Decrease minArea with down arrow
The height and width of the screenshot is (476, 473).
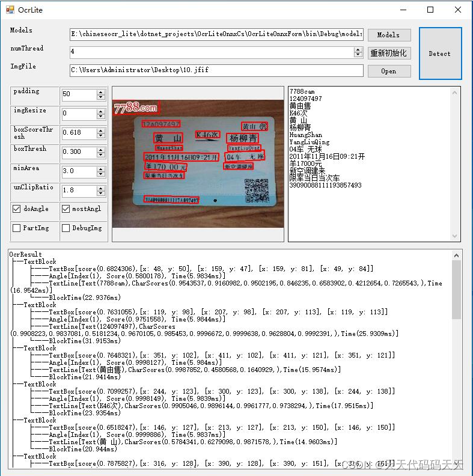click(x=101, y=174)
